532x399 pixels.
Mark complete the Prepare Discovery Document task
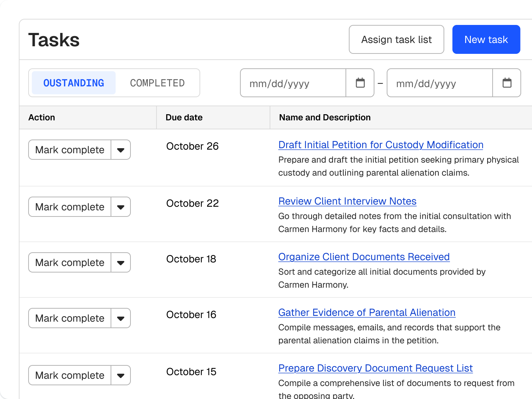[70, 375]
